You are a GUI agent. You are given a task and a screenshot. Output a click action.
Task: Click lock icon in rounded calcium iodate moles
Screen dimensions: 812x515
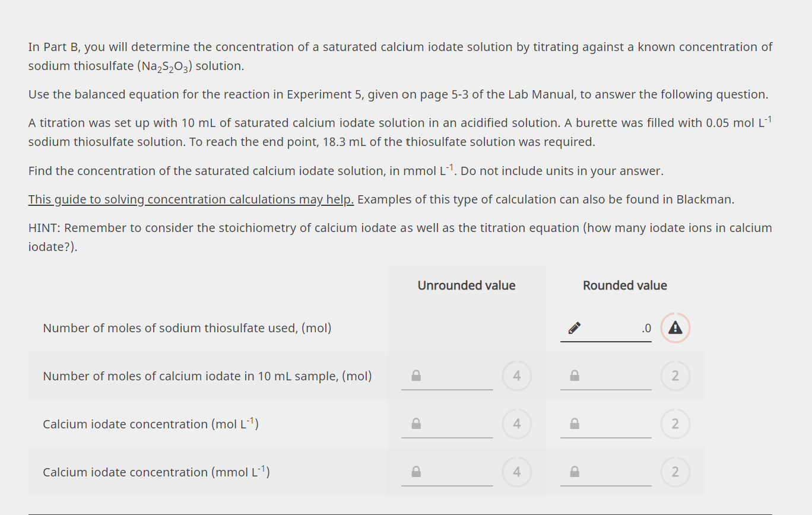tap(575, 376)
